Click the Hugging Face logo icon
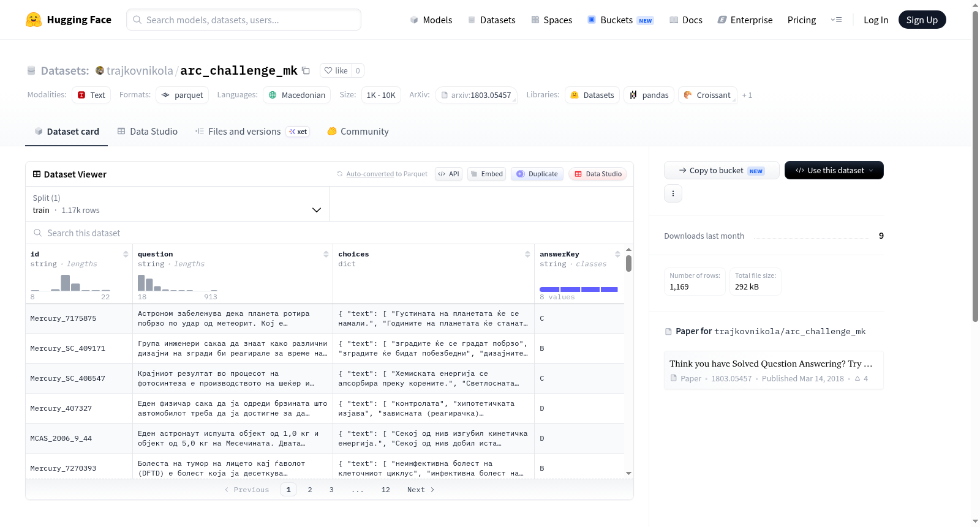980x527 pixels. tap(34, 20)
